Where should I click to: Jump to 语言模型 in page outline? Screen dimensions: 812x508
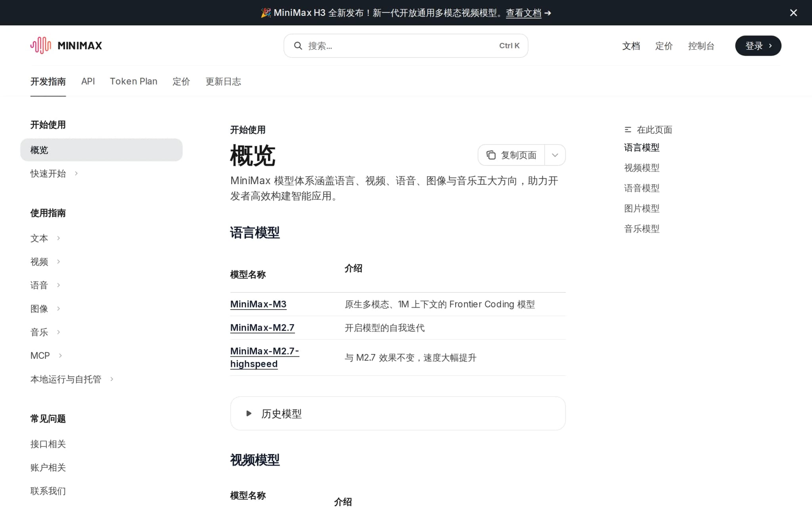point(642,148)
